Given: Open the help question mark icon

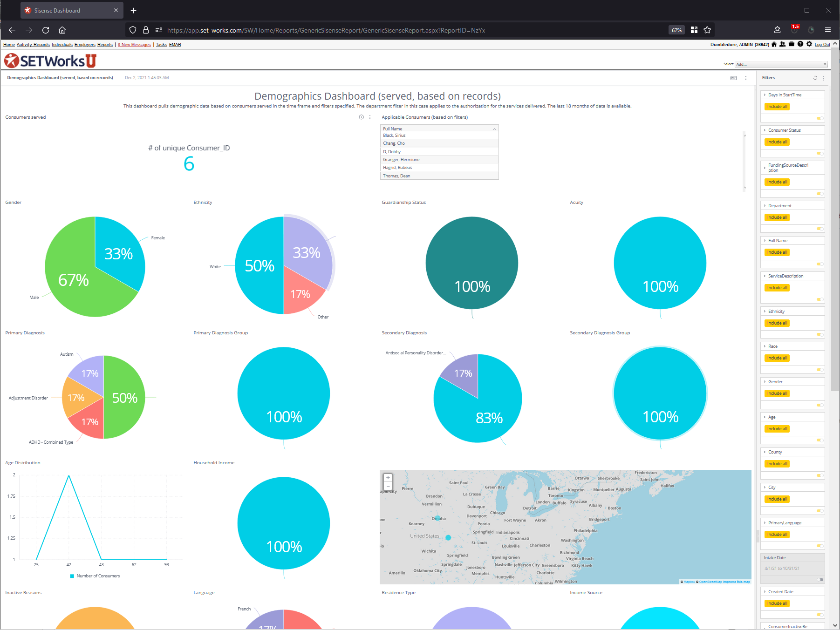Looking at the screenshot, I should [x=800, y=44].
